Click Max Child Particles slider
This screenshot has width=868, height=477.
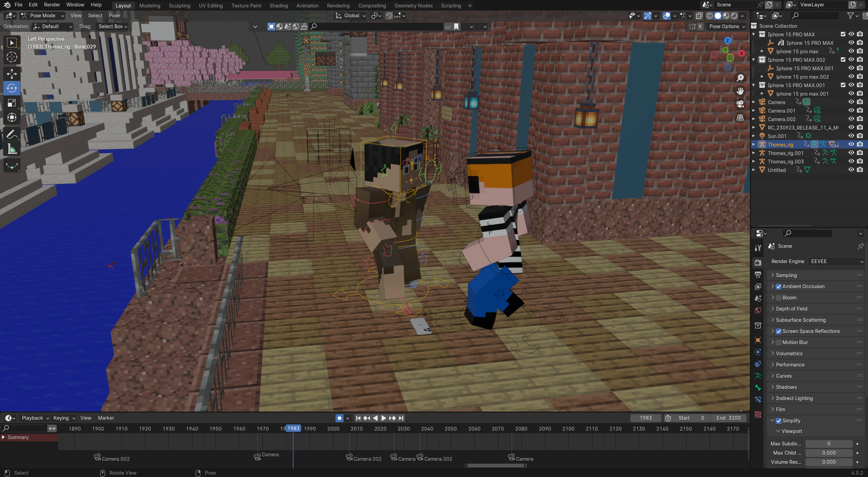pos(829,453)
